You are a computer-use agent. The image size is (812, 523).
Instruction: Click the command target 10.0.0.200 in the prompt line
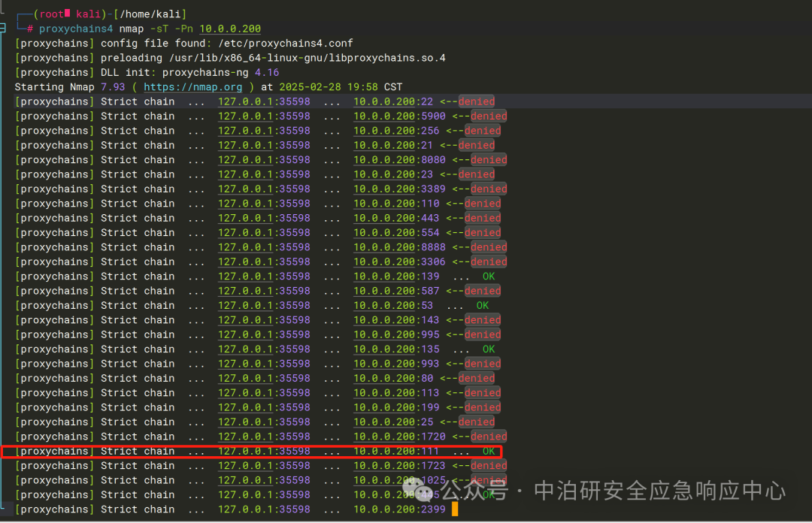point(230,29)
